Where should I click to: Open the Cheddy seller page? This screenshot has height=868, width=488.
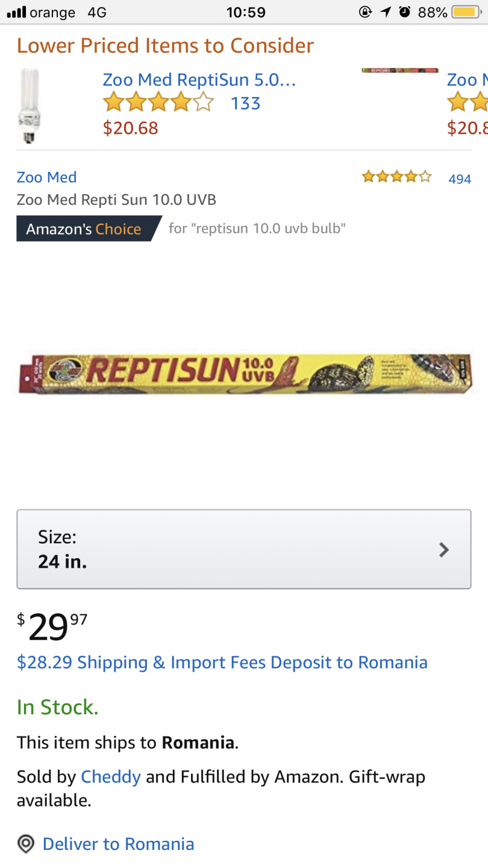(x=111, y=777)
